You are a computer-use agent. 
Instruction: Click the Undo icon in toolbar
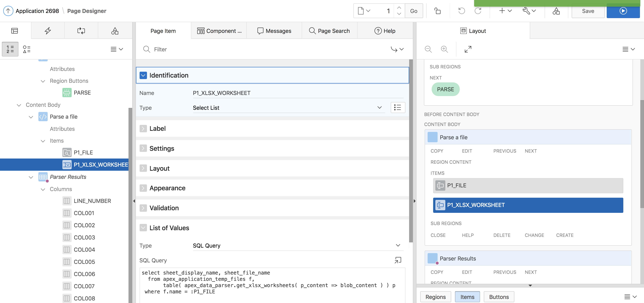(462, 11)
